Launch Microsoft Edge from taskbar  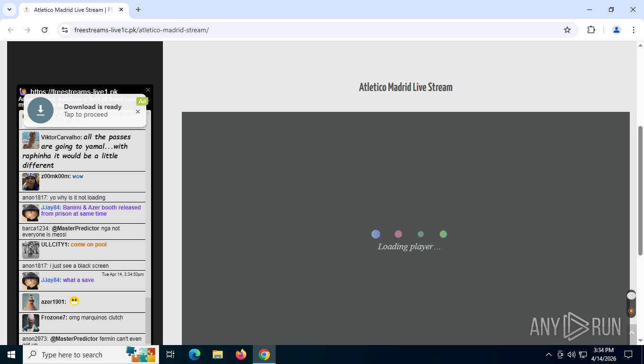pyautogui.click(x=195, y=355)
